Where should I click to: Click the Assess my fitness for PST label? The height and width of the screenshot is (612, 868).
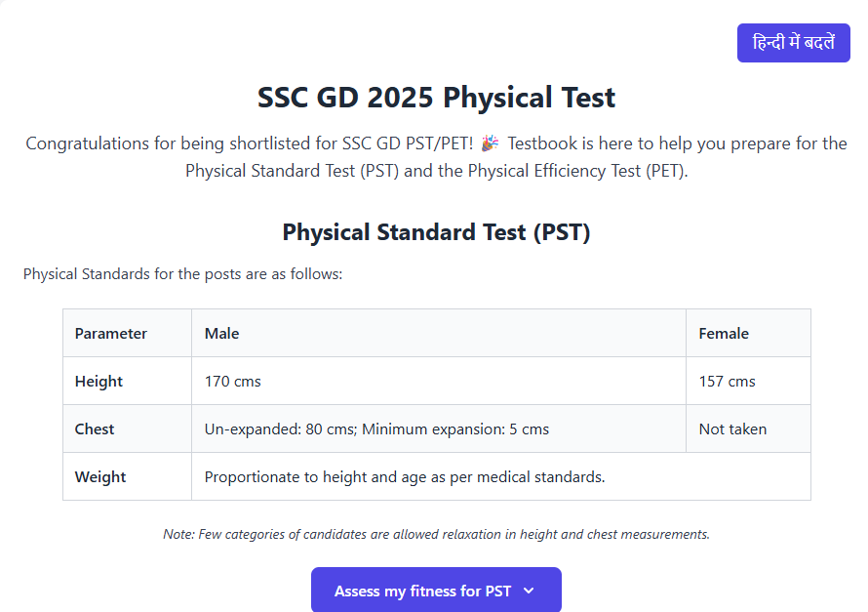pos(422,591)
